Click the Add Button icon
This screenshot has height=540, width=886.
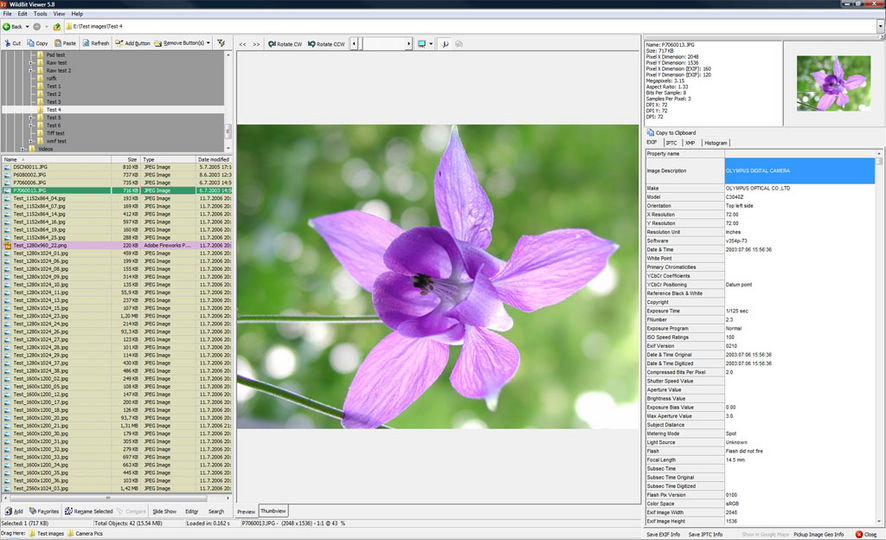click(x=119, y=43)
